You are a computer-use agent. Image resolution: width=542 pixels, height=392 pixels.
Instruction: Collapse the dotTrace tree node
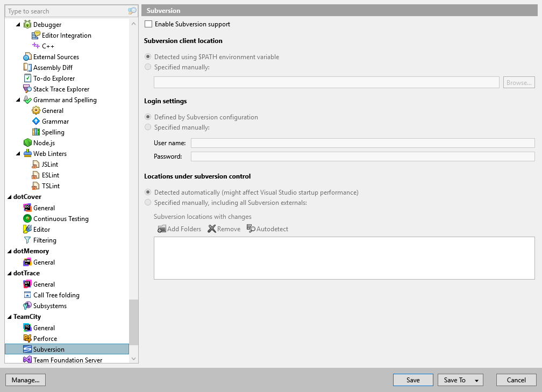(x=10, y=273)
